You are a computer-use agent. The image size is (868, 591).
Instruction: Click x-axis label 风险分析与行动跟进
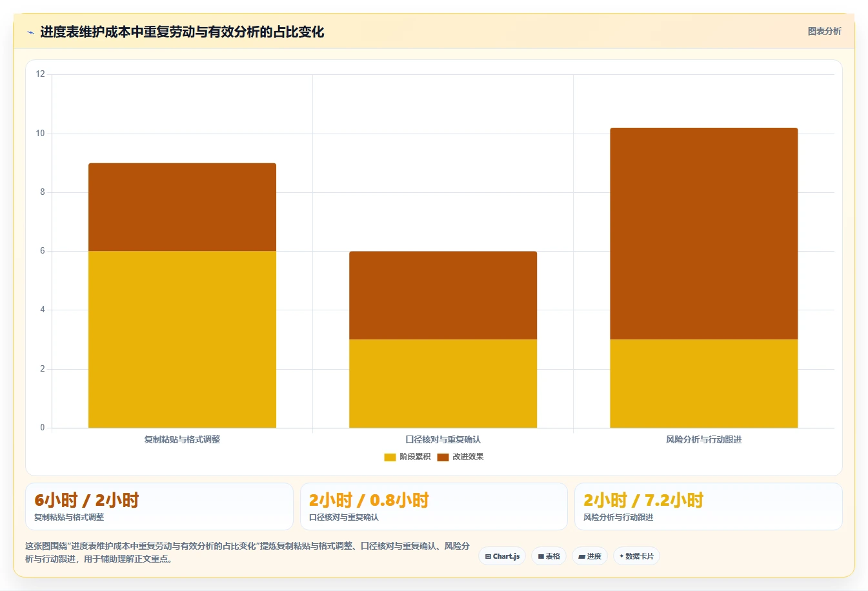703,439
